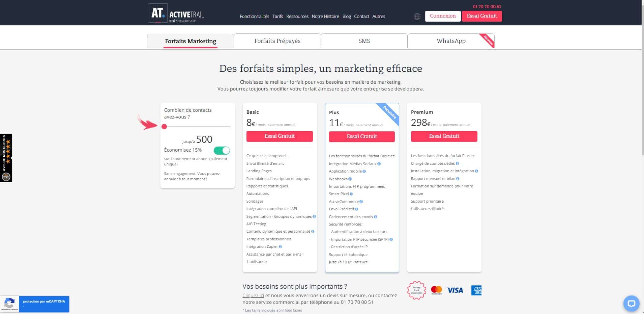644x314 pixels.
Task: Start Essai Gratuit for the Premium plan
Action: click(444, 136)
